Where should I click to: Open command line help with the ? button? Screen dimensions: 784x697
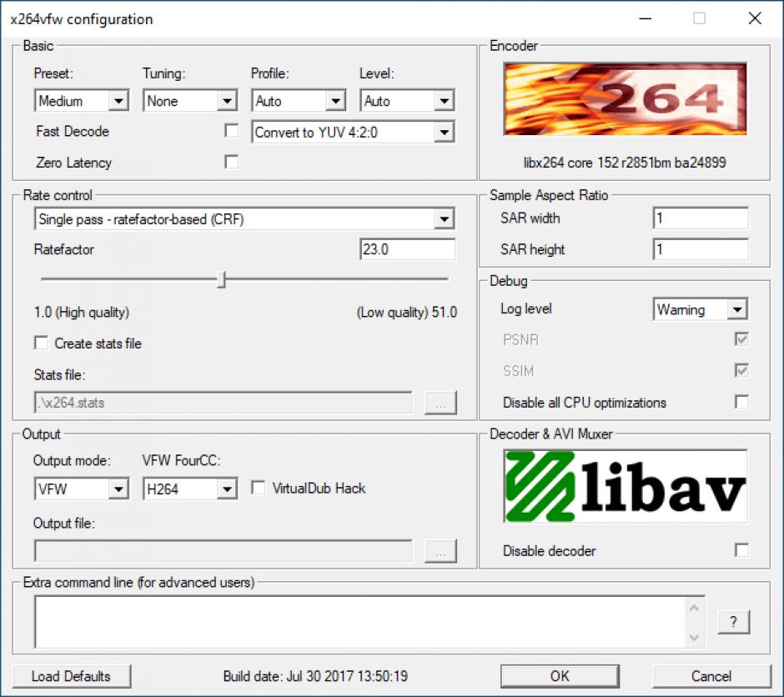coord(733,622)
